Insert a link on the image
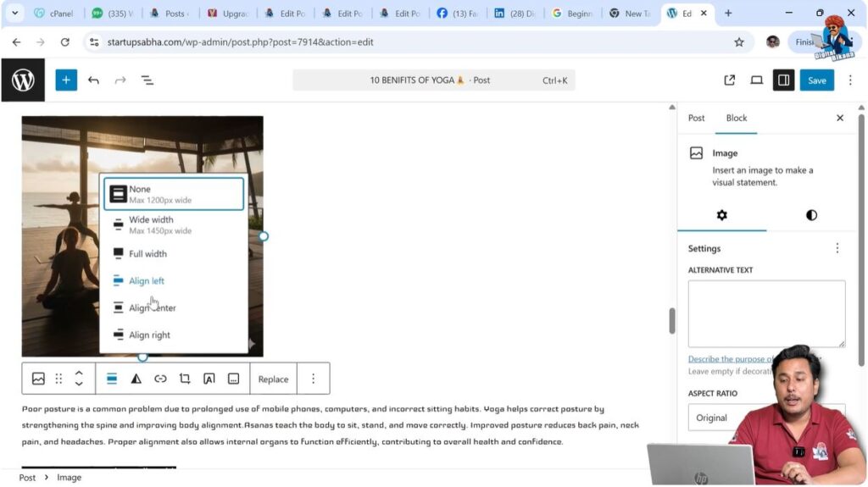Image resolution: width=868 pixels, height=487 pixels. click(x=160, y=379)
